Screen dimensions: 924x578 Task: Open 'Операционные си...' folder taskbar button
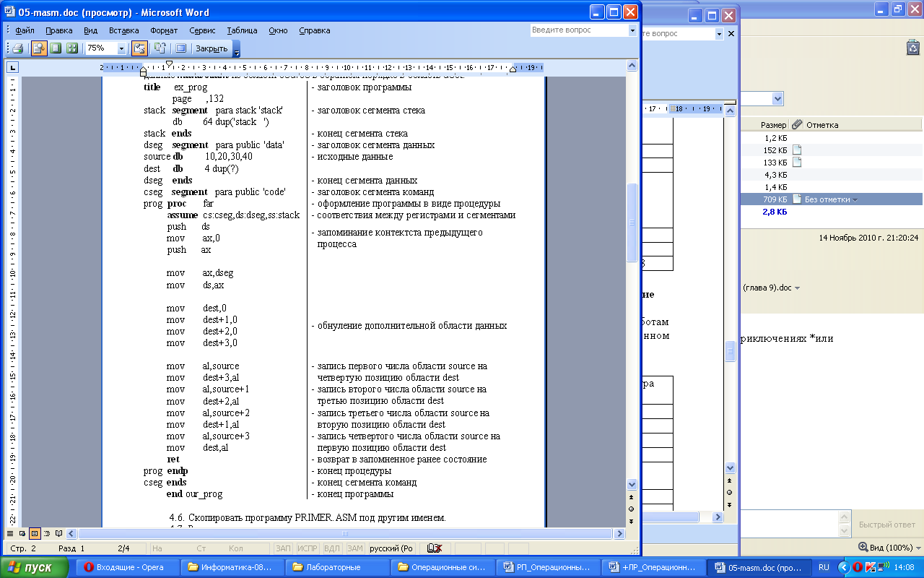coord(443,567)
